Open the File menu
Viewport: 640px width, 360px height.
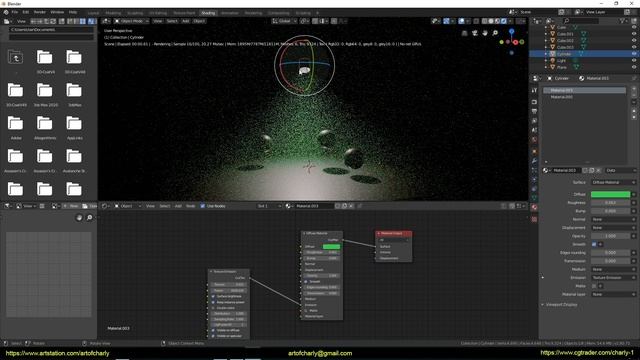[15, 12]
